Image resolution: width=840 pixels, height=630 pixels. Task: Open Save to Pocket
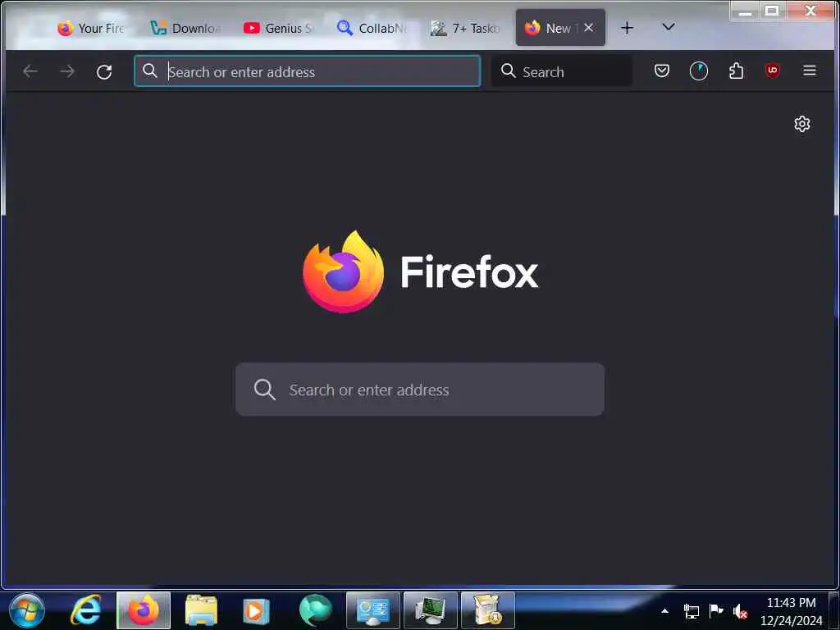(662, 71)
